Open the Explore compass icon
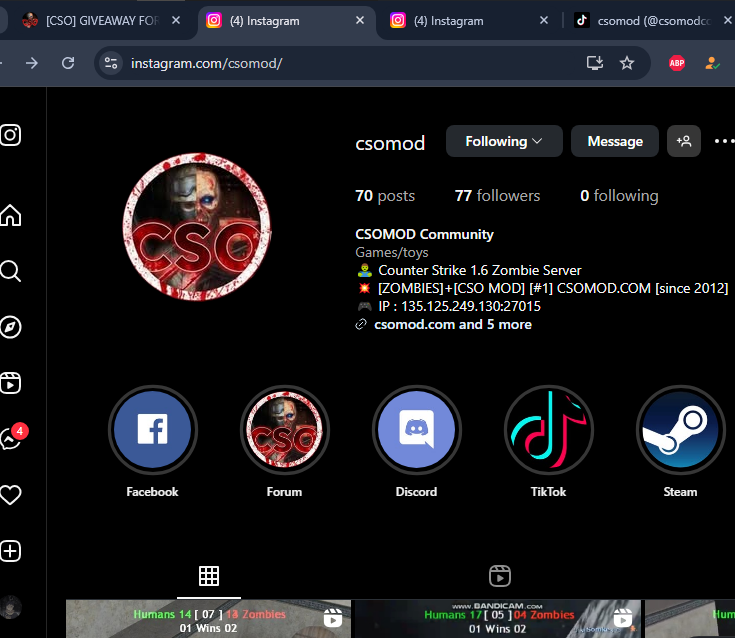735x638 pixels. coord(11,327)
